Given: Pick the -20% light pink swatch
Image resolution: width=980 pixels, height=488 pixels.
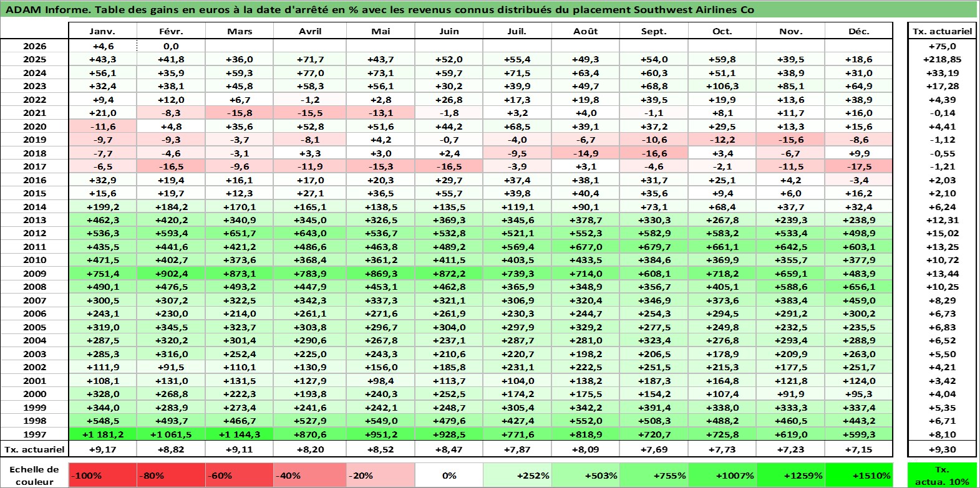Looking at the screenshot, I should 381,475.
